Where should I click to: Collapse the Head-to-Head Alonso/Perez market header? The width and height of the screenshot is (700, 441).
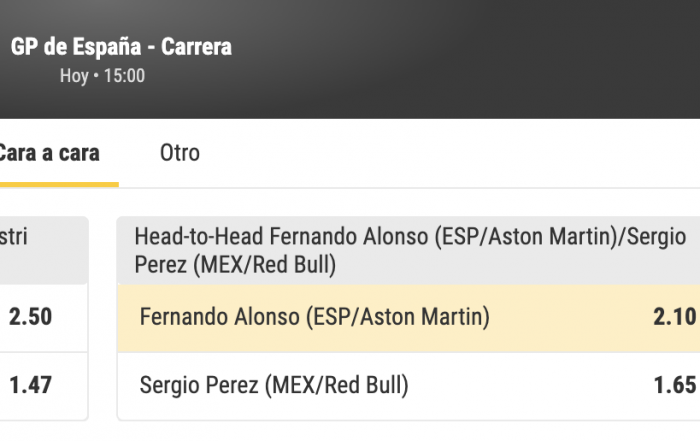tap(410, 250)
